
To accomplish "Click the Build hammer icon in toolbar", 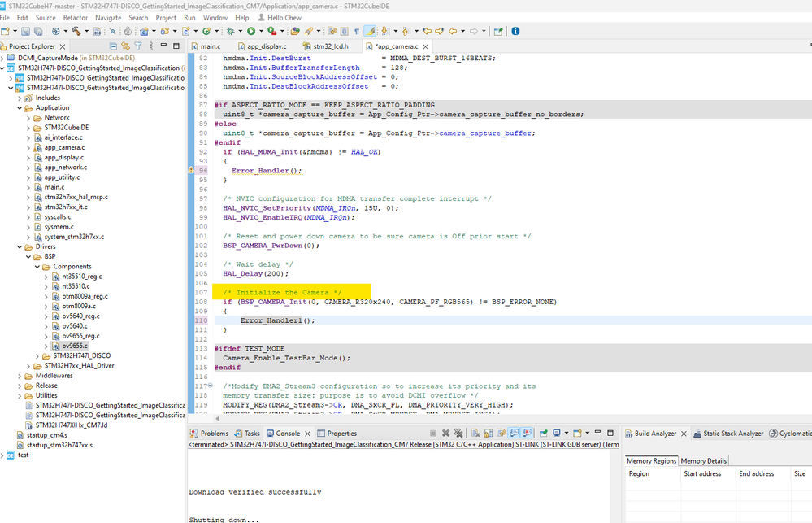I will (x=76, y=31).
